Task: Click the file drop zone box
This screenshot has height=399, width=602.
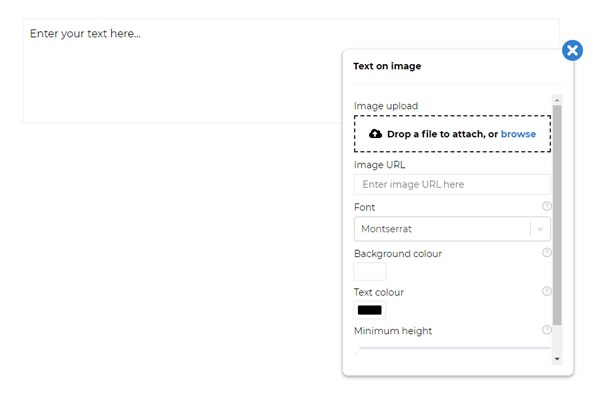Action: click(452, 134)
